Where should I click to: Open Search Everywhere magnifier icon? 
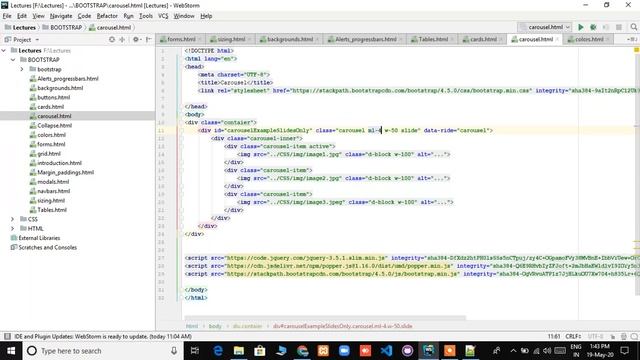point(633,27)
